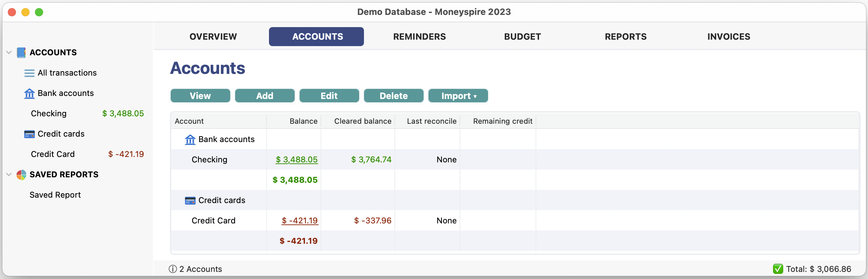The height and width of the screenshot is (279, 868).
Task: Switch to the OVERVIEW tab
Action: click(x=213, y=37)
